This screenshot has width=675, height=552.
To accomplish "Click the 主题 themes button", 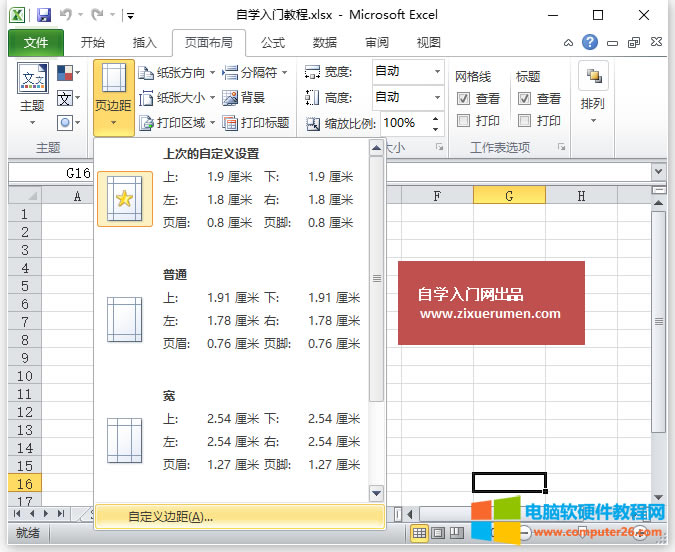I will tap(32, 95).
